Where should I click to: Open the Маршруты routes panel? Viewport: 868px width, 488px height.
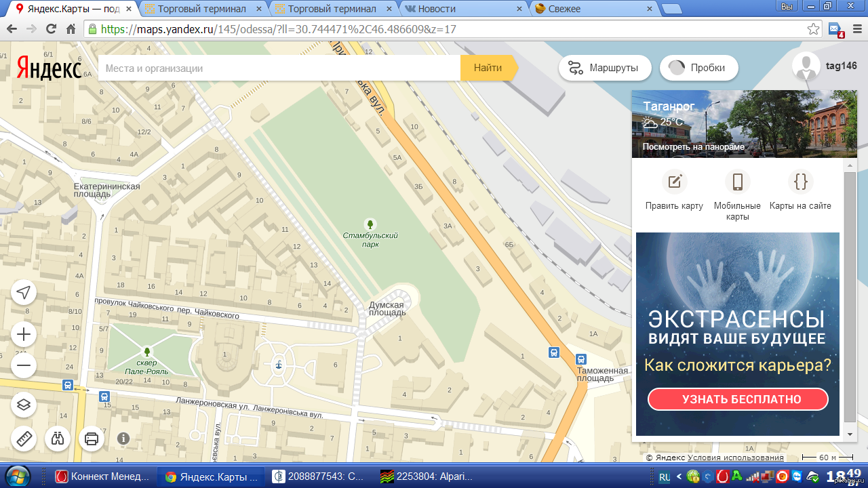tap(605, 68)
